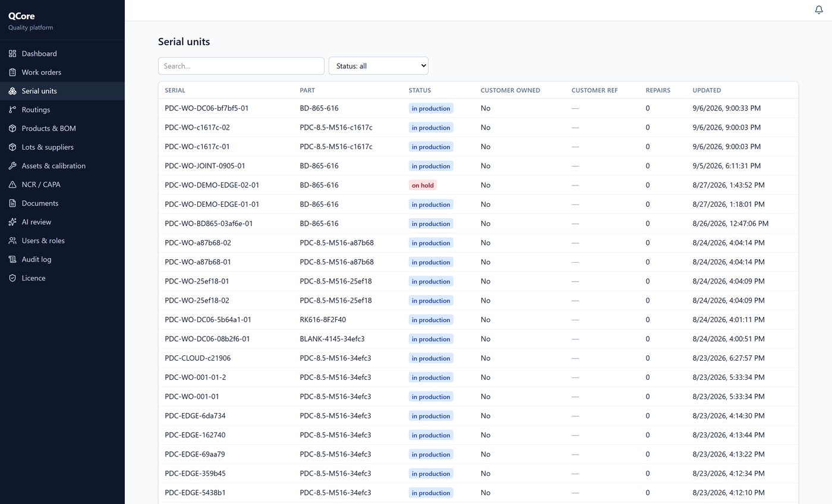Open Assets & calibration section

[62, 166]
